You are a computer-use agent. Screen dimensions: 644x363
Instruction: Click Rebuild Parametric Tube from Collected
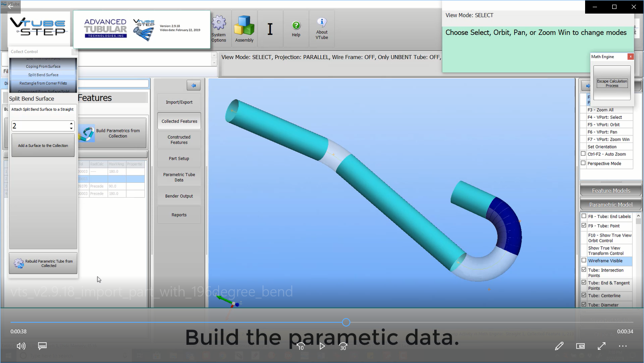pos(43,263)
